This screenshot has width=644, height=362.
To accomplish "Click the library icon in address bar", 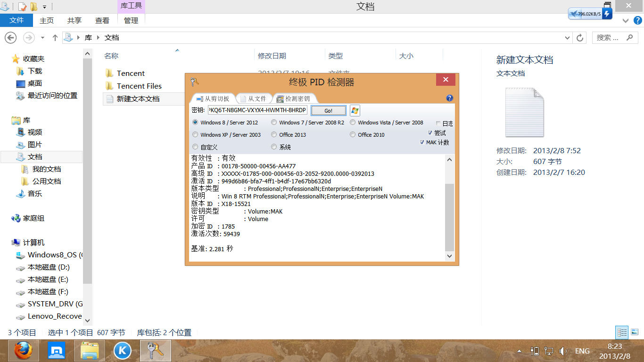I will (x=69, y=38).
